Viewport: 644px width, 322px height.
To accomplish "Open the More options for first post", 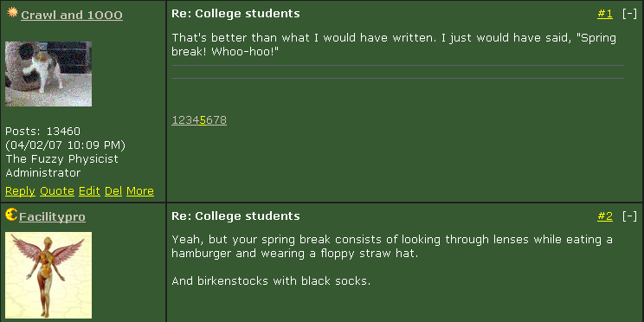I will (140, 191).
